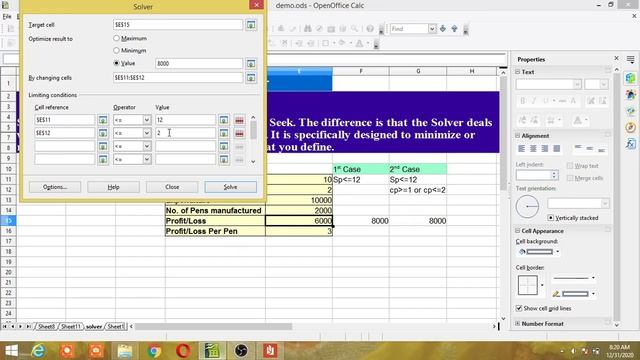This screenshot has height=360, width=640.
Task: Click Find Next down arrow
Action: click(443, 29)
